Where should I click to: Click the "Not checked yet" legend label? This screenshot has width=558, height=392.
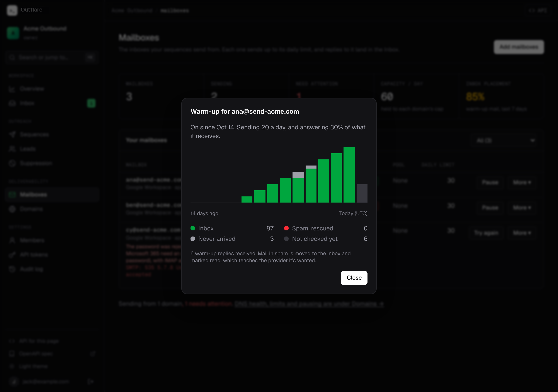pyautogui.click(x=315, y=239)
